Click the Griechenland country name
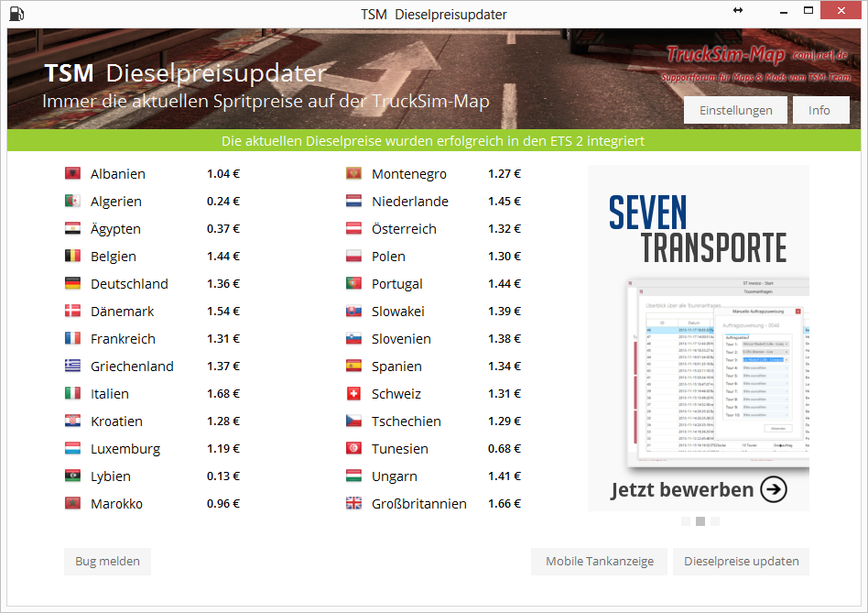868x613 pixels. 132,367
